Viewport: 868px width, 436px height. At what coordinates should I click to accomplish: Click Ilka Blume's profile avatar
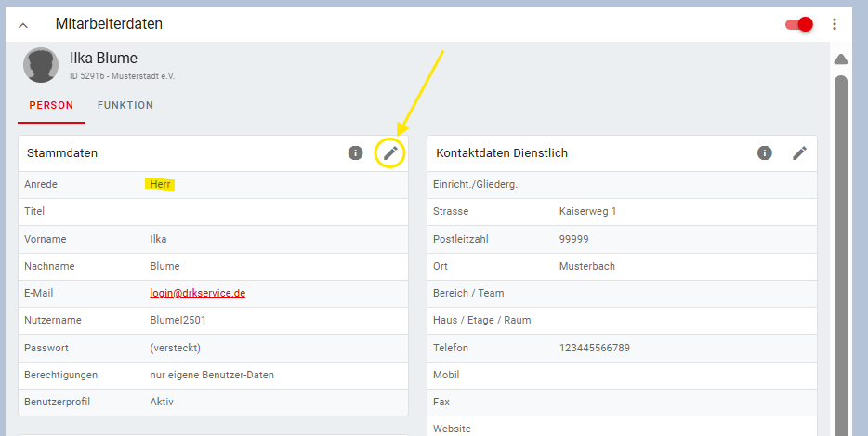41,65
